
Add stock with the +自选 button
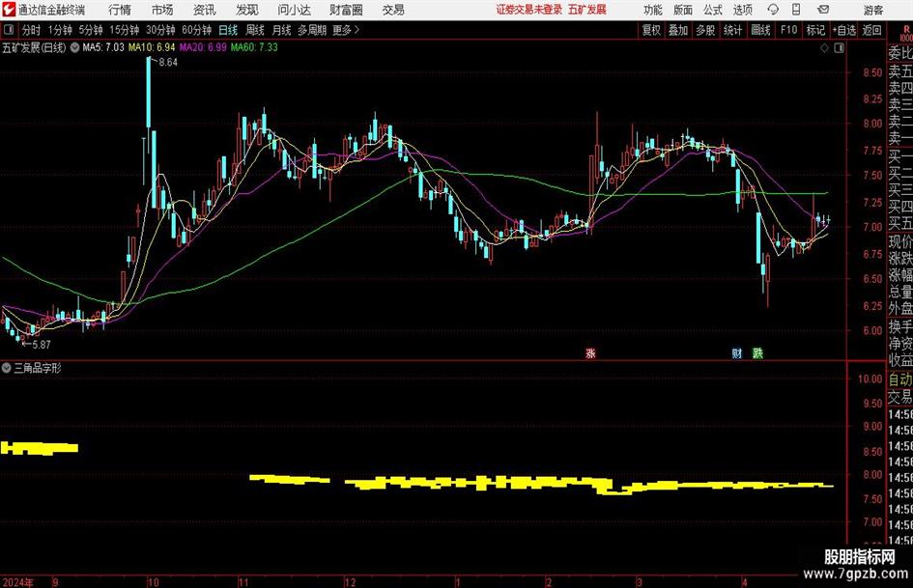[844, 30]
